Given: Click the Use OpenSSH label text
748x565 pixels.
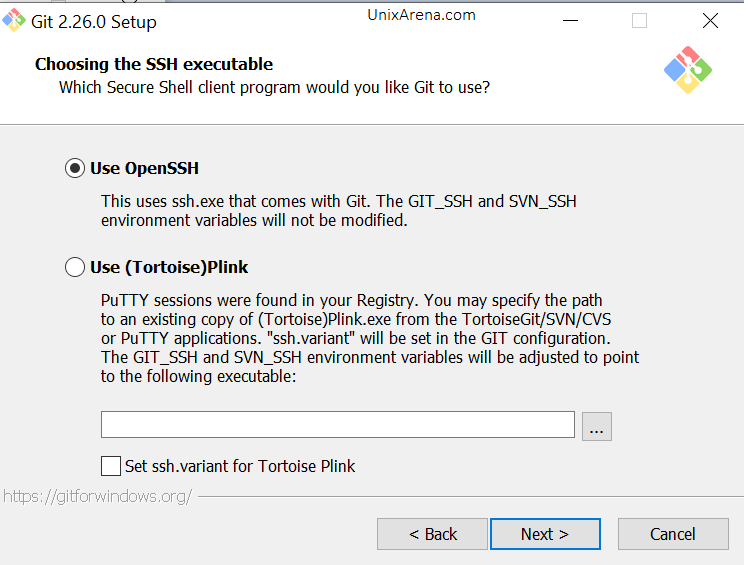Looking at the screenshot, I should (x=145, y=168).
